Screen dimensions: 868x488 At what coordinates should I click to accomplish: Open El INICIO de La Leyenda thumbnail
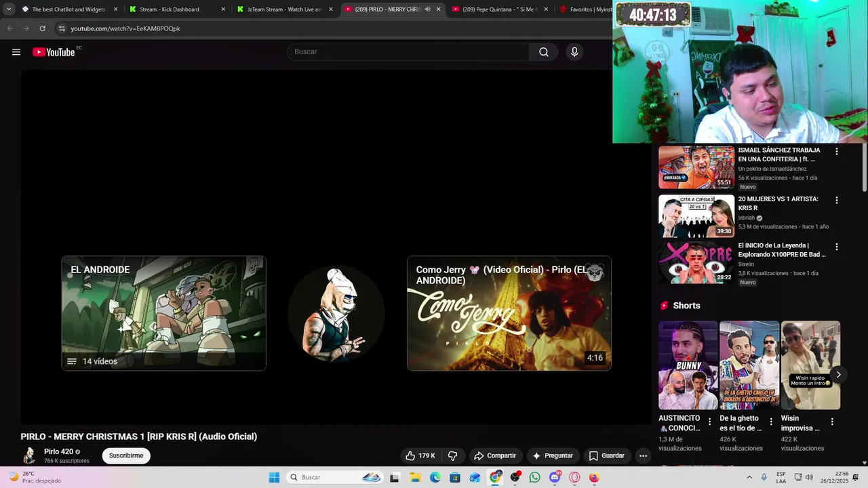(x=696, y=262)
